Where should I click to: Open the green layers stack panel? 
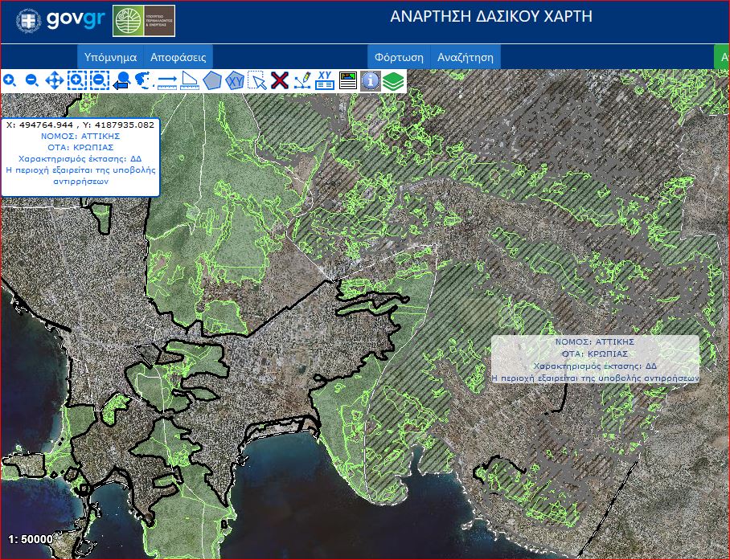392,80
